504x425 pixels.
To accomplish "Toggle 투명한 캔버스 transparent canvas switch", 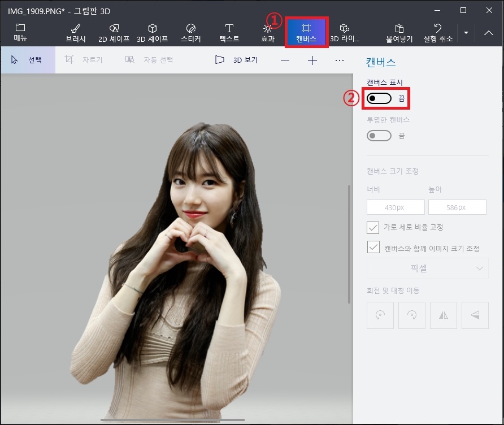I will pyautogui.click(x=379, y=136).
